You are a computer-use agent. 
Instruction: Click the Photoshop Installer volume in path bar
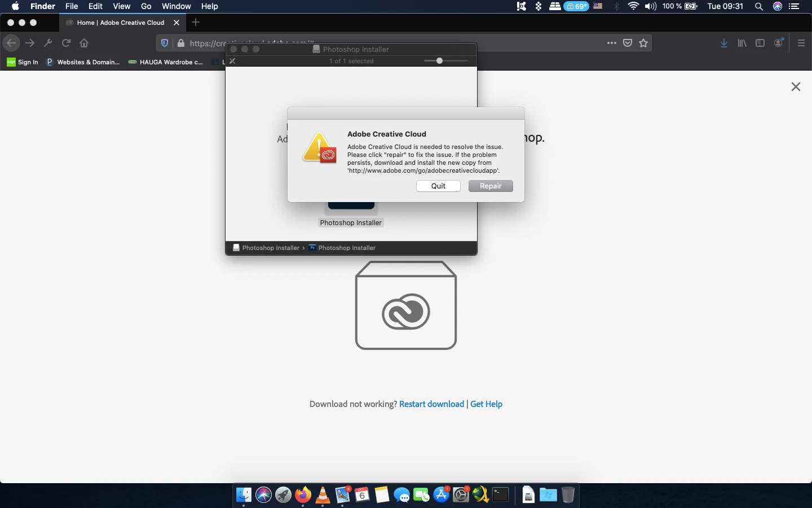(266, 248)
